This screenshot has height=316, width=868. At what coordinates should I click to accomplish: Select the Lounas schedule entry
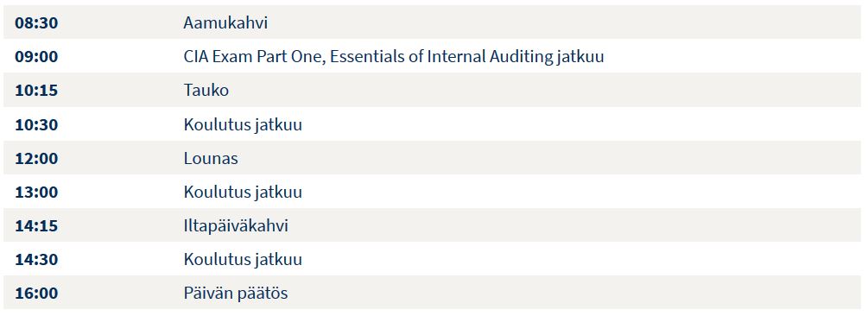(x=211, y=158)
